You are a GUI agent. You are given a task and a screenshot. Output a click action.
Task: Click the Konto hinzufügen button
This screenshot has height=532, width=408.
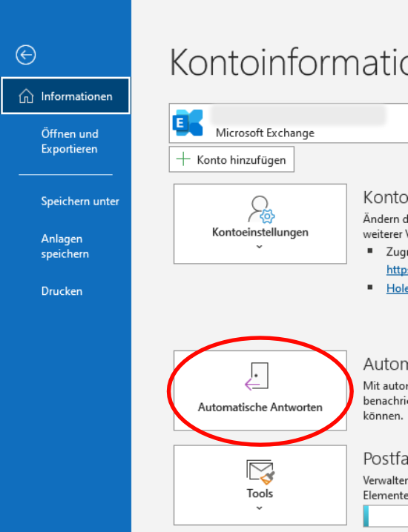(x=231, y=159)
